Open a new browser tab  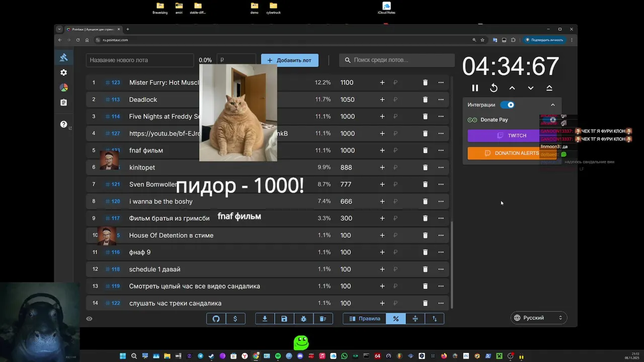128,29
